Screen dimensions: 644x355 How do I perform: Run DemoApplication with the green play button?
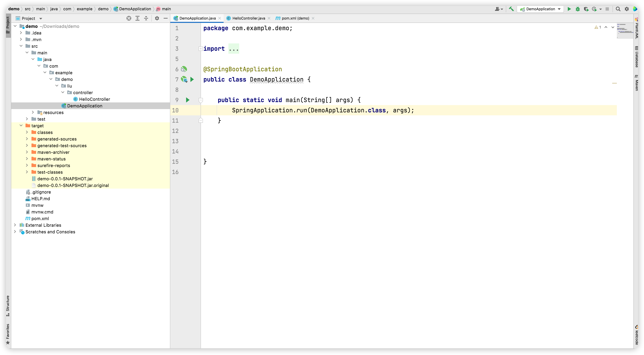coord(569,9)
